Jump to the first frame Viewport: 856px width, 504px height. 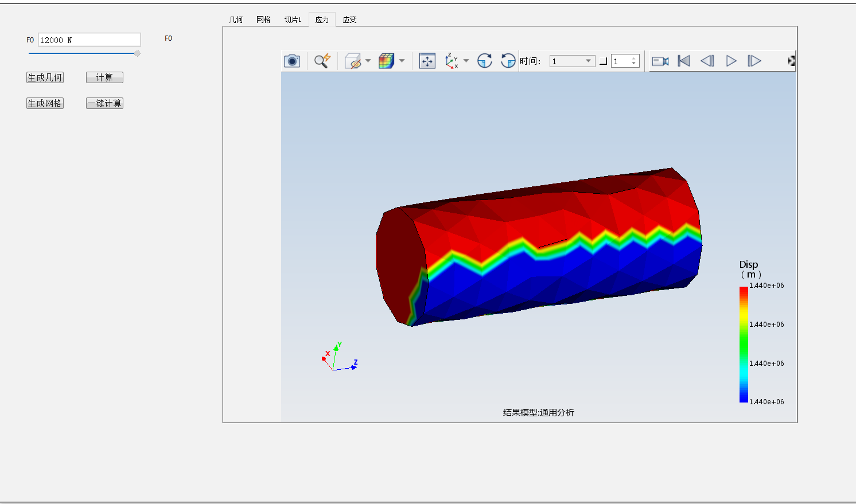(684, 61)
